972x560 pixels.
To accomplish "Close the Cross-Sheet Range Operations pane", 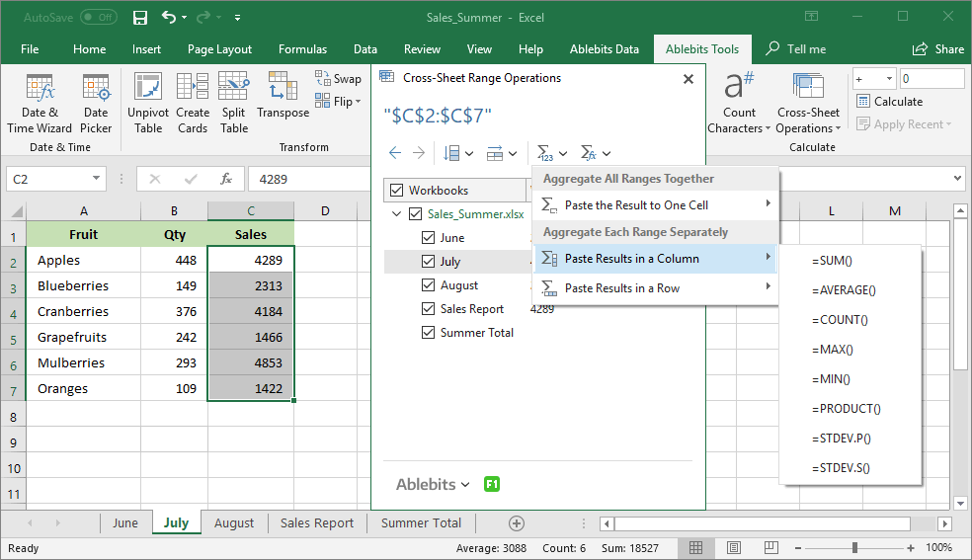I will click(688, 79).
